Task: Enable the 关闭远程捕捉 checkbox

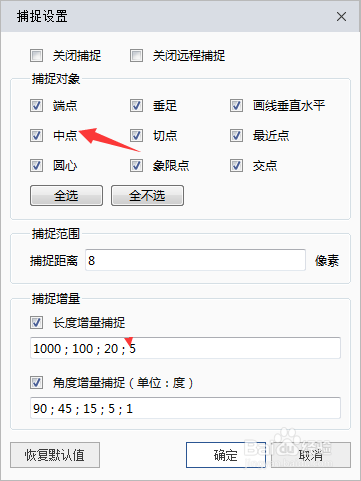Action: [136, 56]
